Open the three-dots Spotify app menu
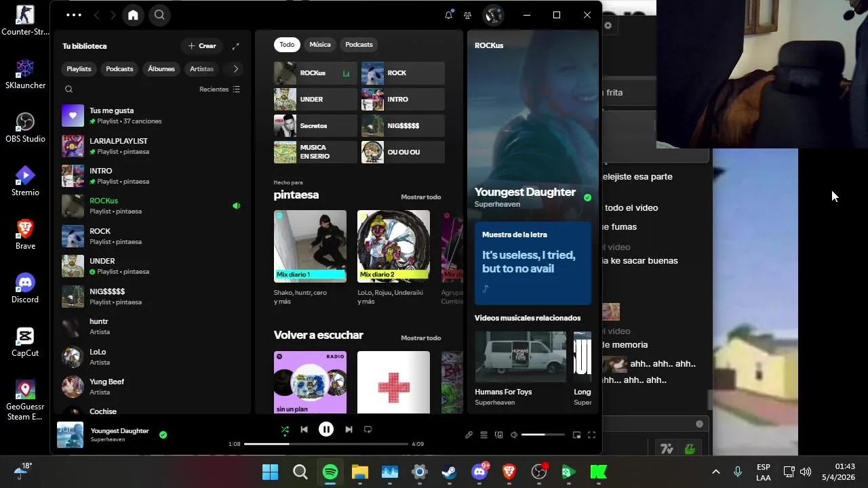Viewport: 868px width, 488px height. (x=74, y=15)
